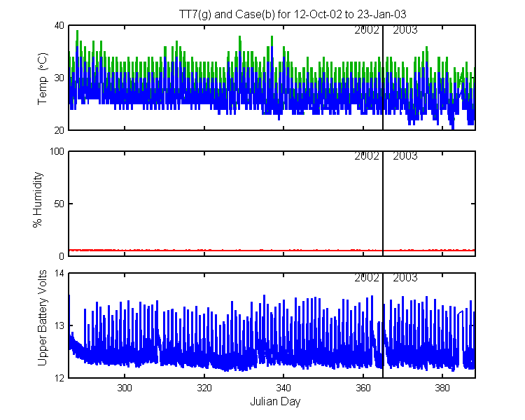Click the '20' tick on the temperature axis
This screenshot has height=420, width=525.
tap(59, 130)
